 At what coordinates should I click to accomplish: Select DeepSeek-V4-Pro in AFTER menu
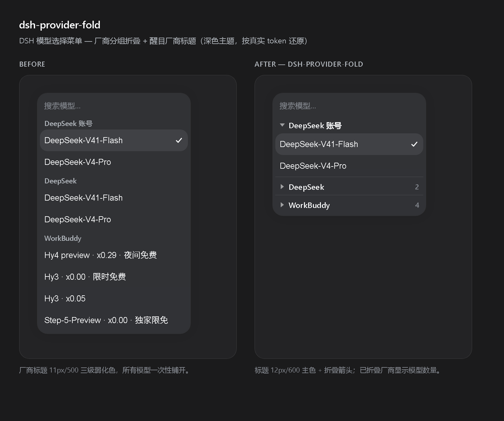[349, 166]
